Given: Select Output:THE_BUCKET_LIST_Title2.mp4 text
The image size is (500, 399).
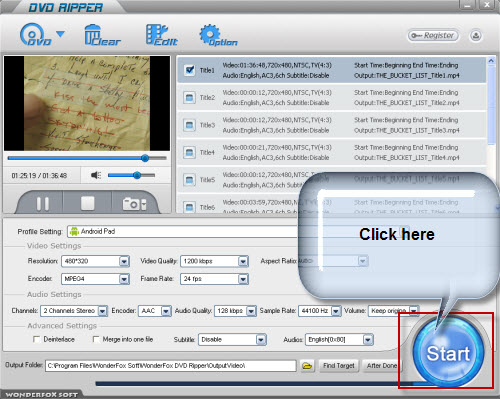Looking at the screenshot, I should pyautogui.click(x=407, y=103).
